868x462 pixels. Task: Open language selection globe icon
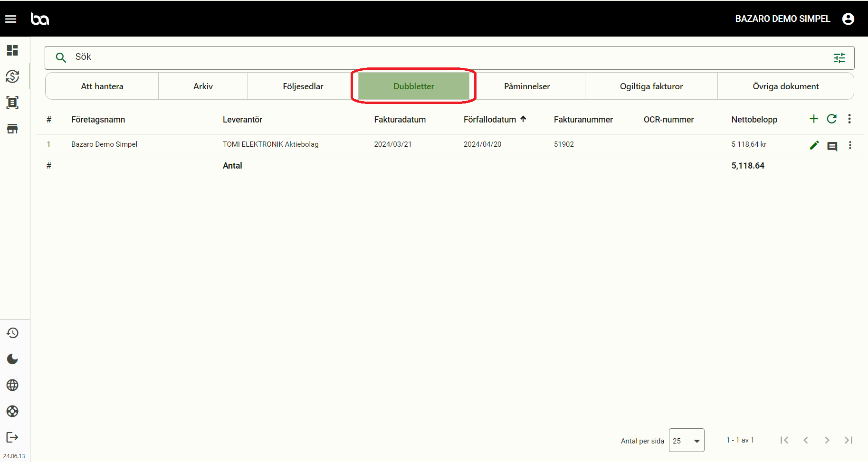pyautogui.click(x=12, y=385)
